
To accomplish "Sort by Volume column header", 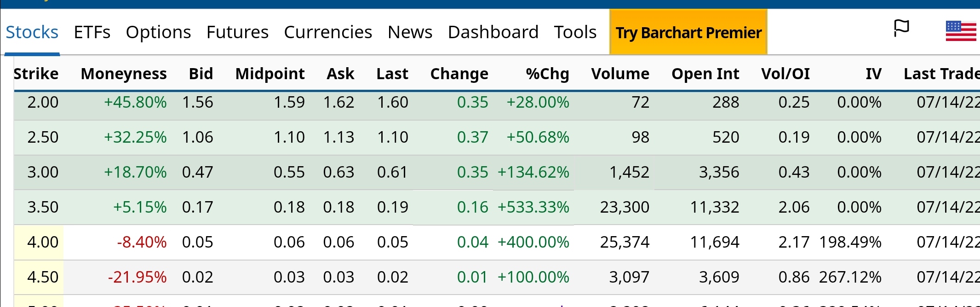I will 620,74.
